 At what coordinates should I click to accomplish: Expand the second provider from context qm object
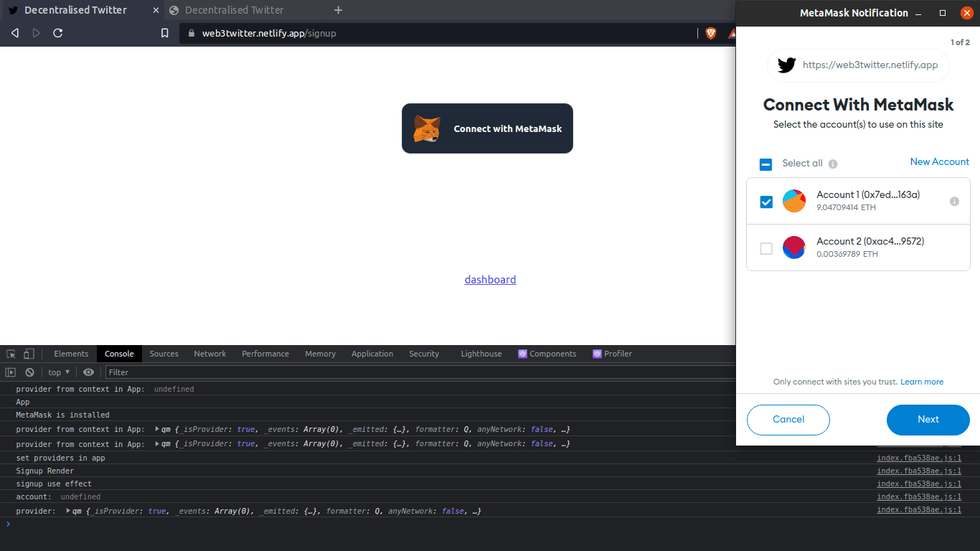pyautogui.click(x=157, y=443)
